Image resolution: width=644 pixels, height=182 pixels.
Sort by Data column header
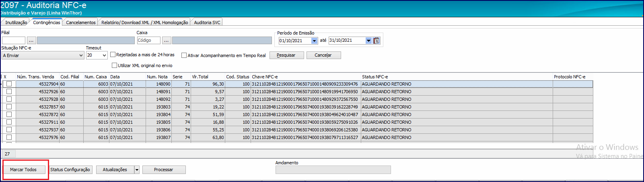127,77
